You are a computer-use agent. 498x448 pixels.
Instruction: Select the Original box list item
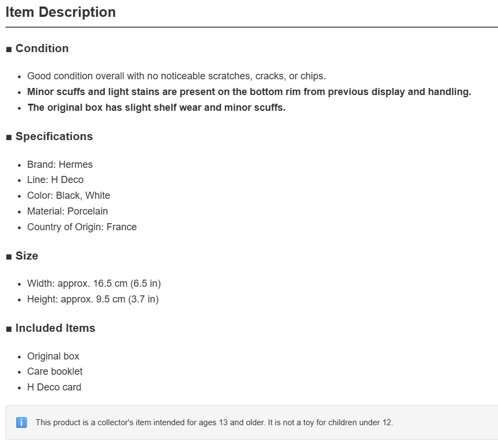point(53,356)
